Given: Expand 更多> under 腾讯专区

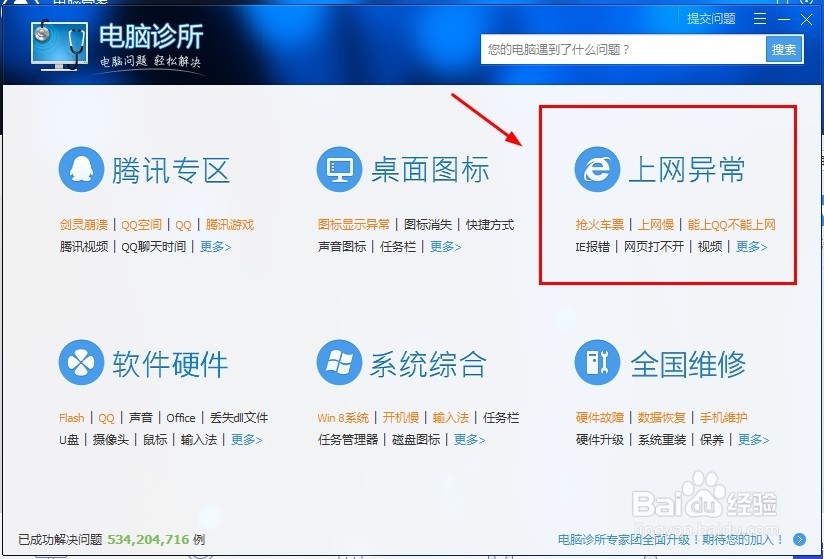Looking at the screenshot, I should pyautogui.click(x=215, y=246).
